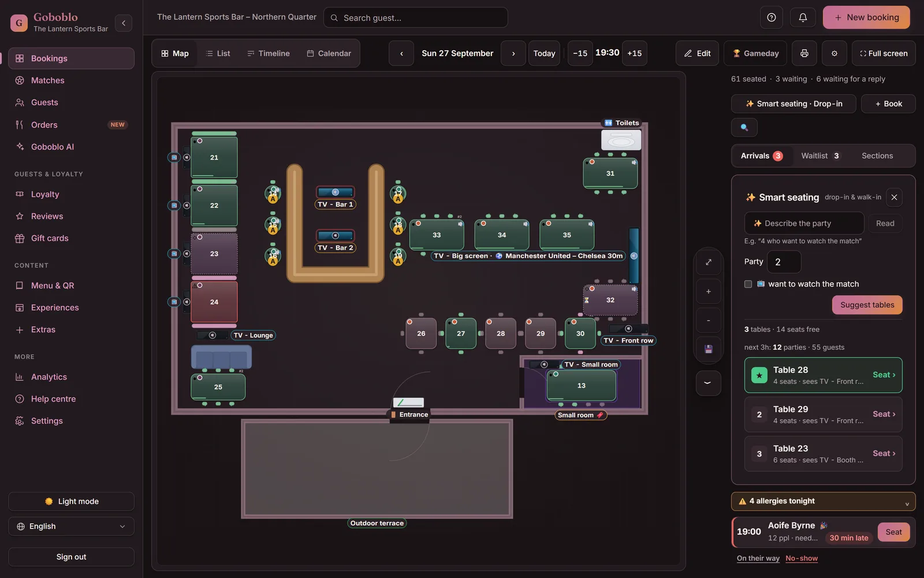Seat Aoife Byrne's 19:00 party

pos(893,532)
